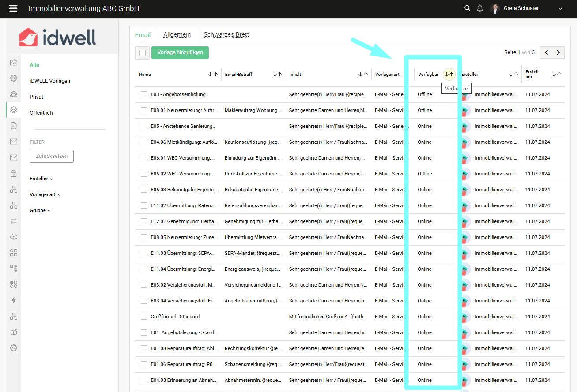The height and width of the screenshot is (392, 577).
Task: Toggle the select-all checkbox beside Vorlage hinzufügen
Action: pyautogui.click(x=142, y=53)
